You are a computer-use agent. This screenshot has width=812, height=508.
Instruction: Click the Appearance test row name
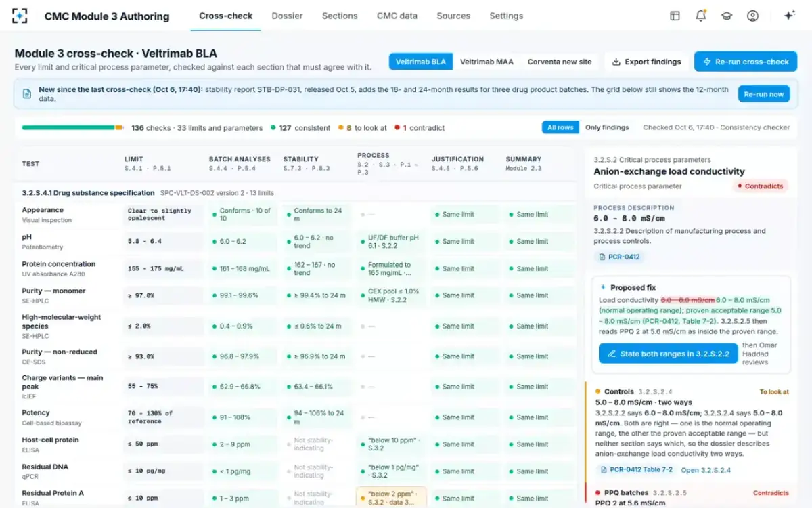tap(43, 210)
